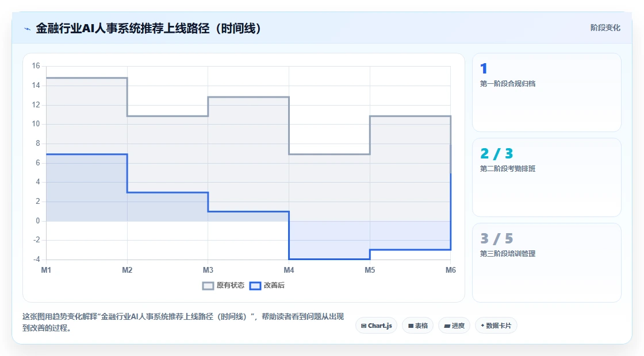Select the 第三阶段培训管理 card
Viewport: 644px width, 356px height.
tap(547, 262)
